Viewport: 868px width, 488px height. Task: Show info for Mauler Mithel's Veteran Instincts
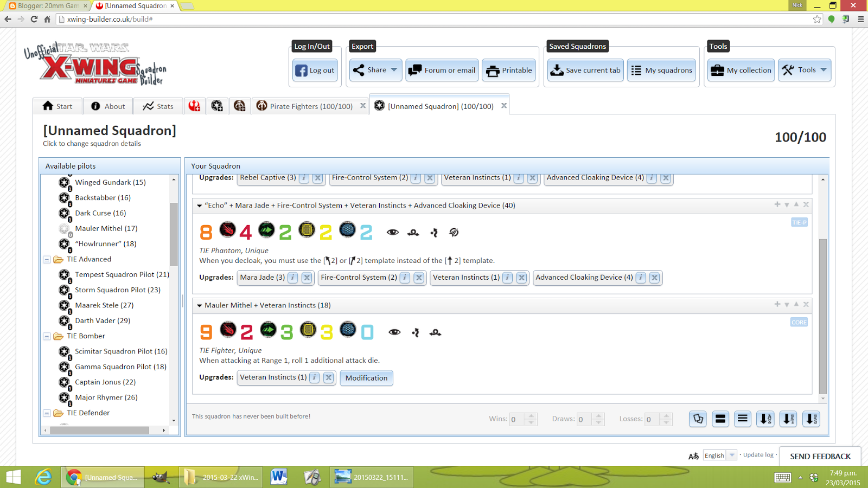(x=315, y=377)
